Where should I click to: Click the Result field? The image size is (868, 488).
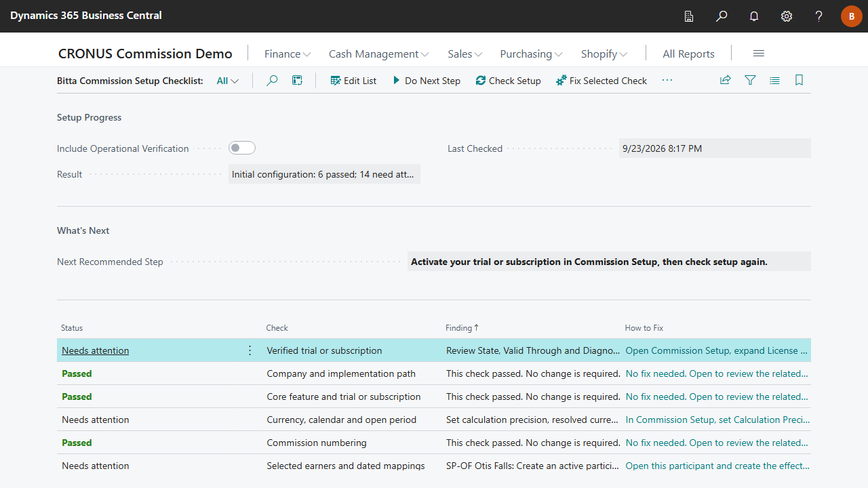[324, 174]
